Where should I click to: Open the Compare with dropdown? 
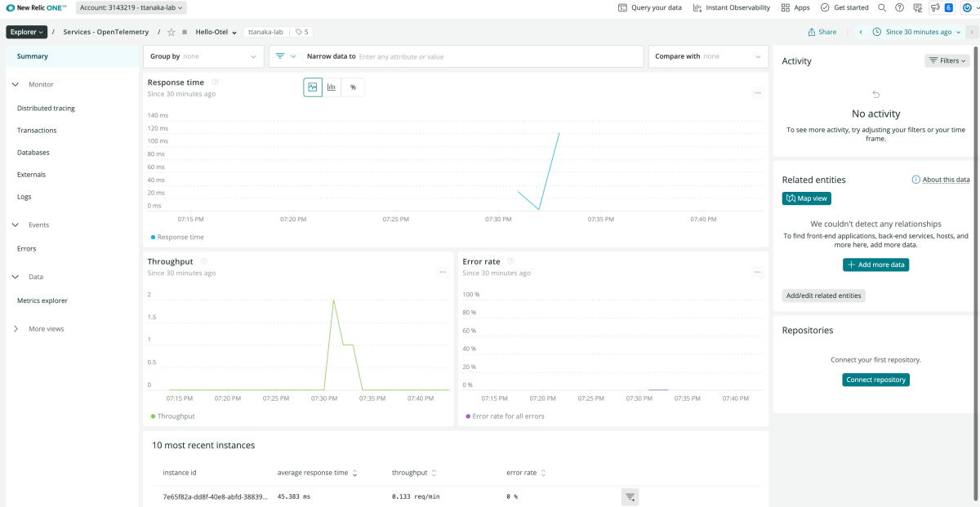coord(707,56)
